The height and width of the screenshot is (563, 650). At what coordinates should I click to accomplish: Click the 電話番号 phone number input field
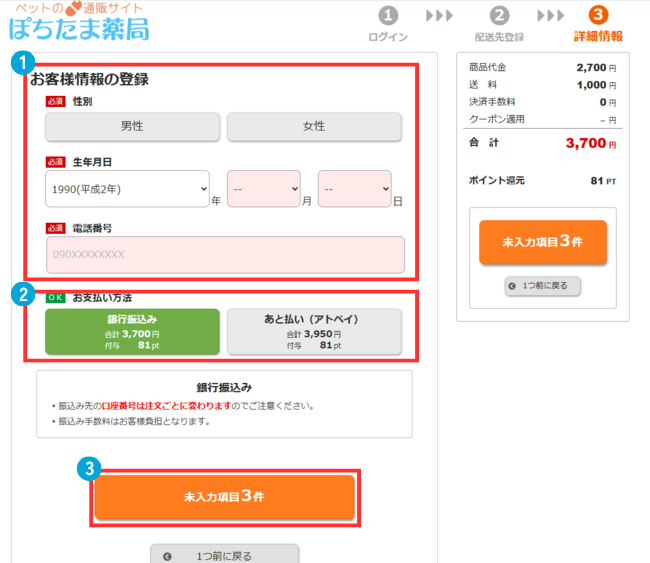225,255
